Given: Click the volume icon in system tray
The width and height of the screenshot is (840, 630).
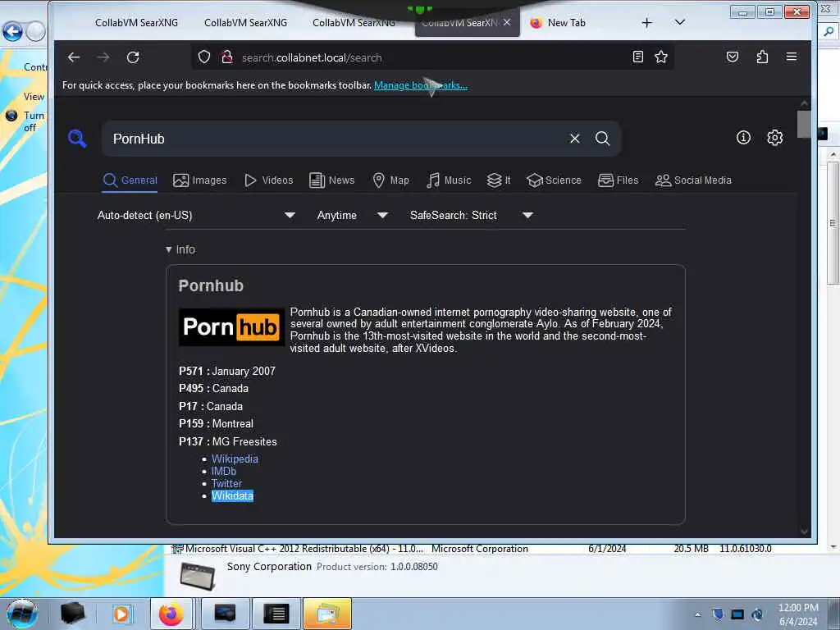Looking at the screenshot, I should (757, 614).
